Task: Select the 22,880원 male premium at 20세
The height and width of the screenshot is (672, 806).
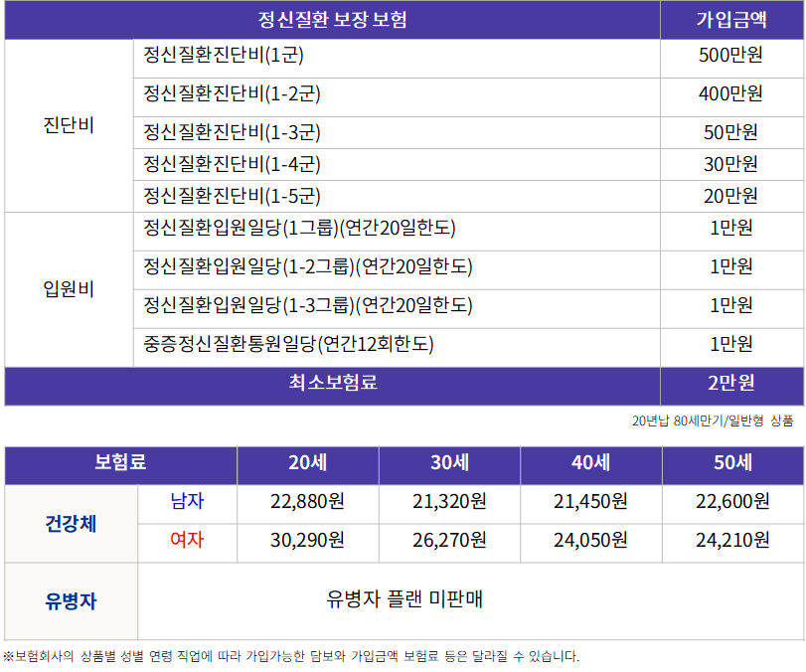Action: [x=308, y=501]
